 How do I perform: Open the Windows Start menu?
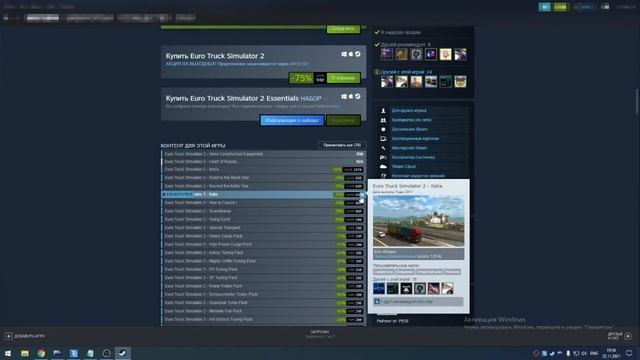point(8,353)
